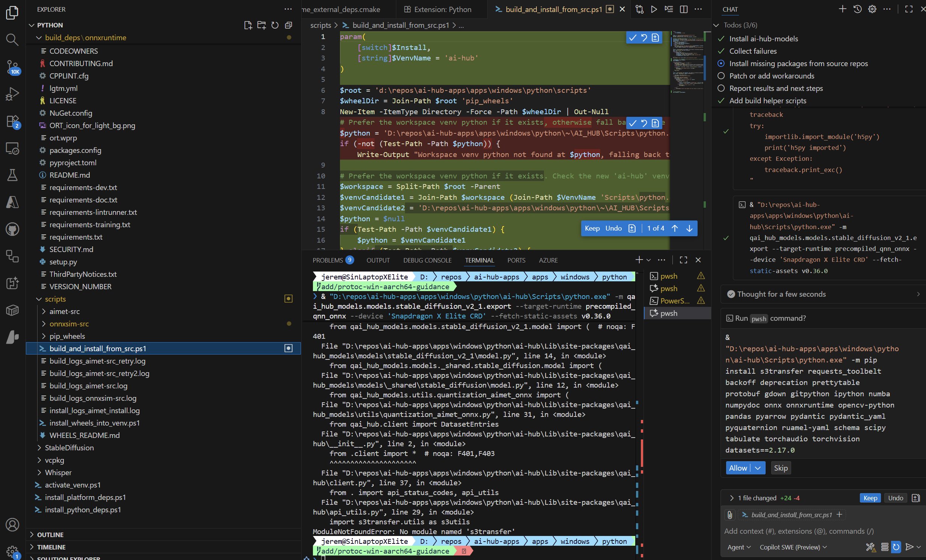Select the 'Patch or add workarounds' todo circle
The height and width of the screenshot is (560, 926).
[721, 76]
